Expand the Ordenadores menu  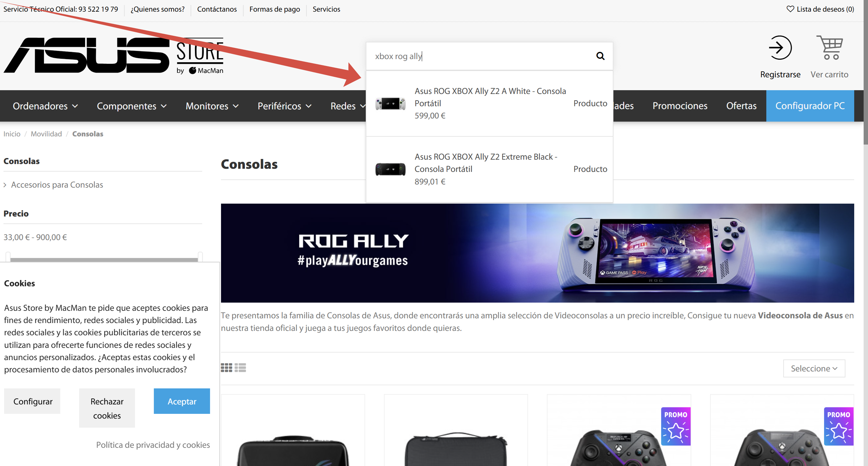click(x=45, y=106)
